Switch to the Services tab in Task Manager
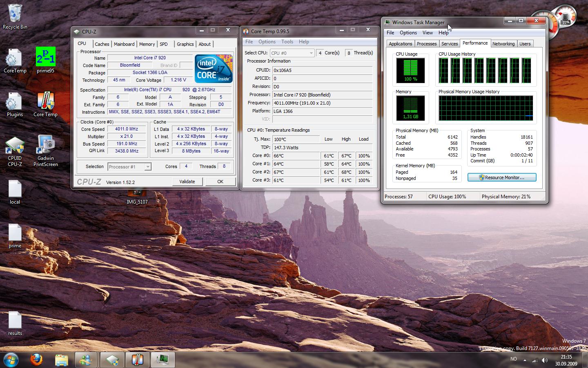The image size is (588, 368). 450,44
